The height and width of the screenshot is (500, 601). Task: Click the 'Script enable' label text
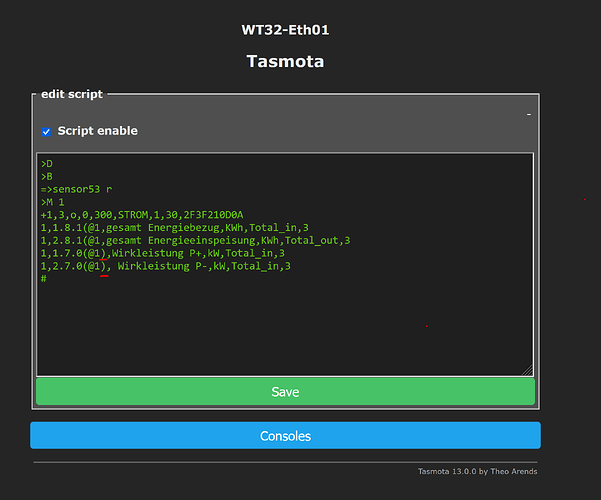97,131
